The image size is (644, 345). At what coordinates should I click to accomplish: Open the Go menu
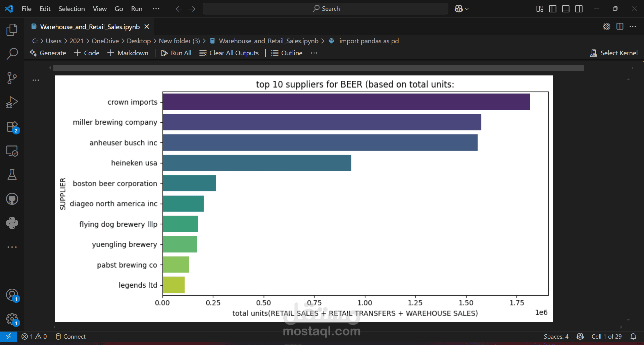click(x=119, y=9)
